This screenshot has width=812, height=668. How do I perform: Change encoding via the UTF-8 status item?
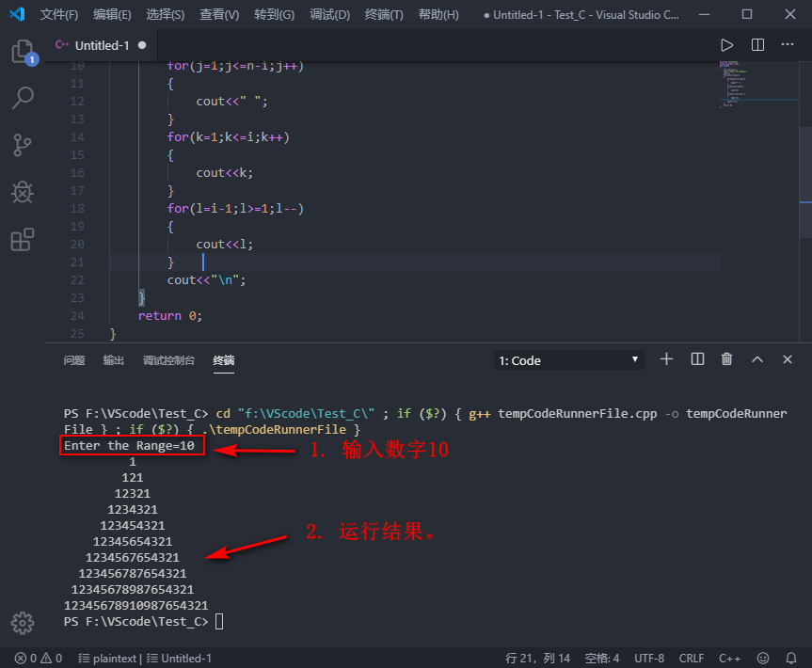pyautogui.click(x=649, y=658)
